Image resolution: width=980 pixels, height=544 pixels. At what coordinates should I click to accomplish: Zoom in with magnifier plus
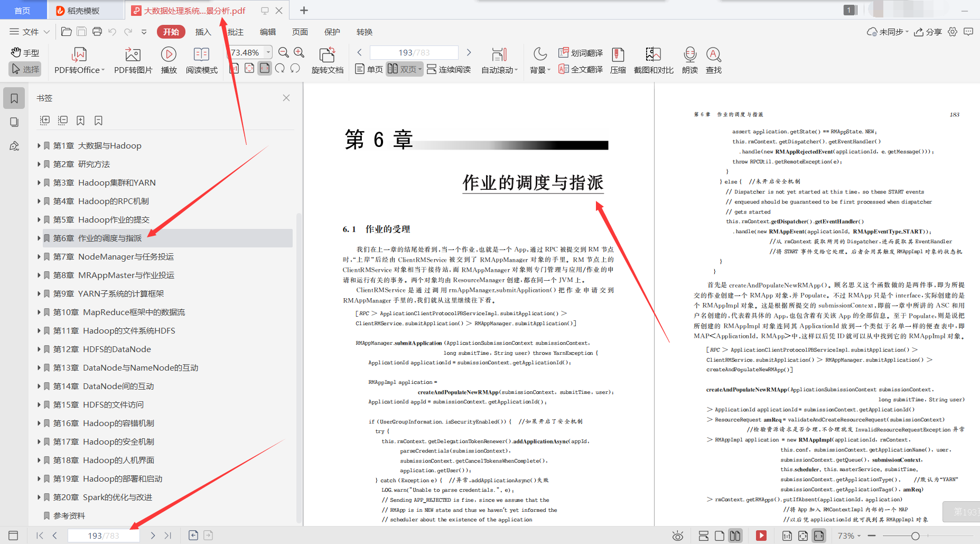click(x=299, y=52)
